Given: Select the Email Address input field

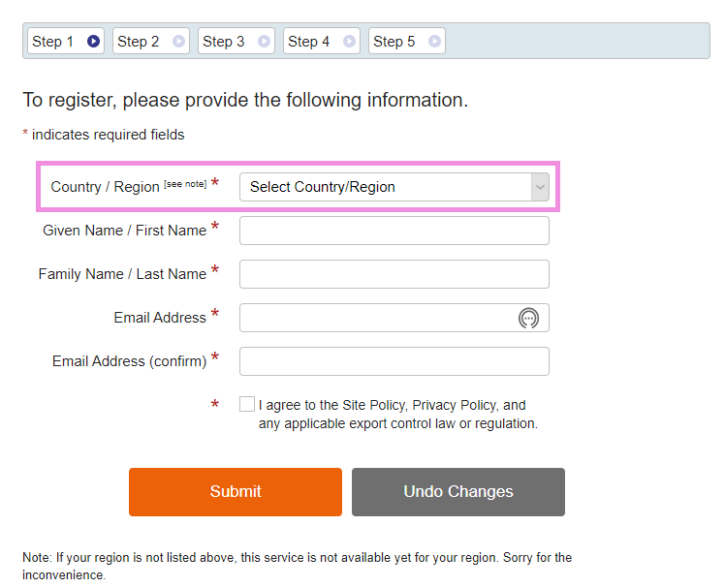Looking at the screenshot, I should point(378,318).
